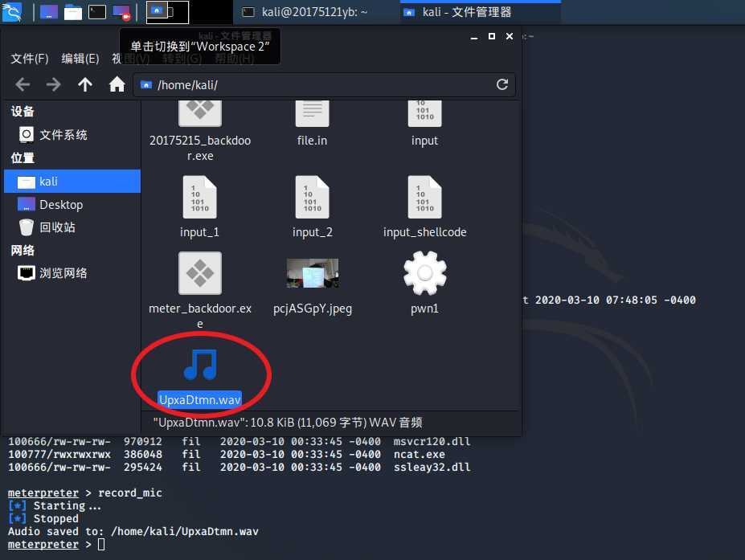Click the 网络 sidebar section header
The image size is (745, 560).
23,251
